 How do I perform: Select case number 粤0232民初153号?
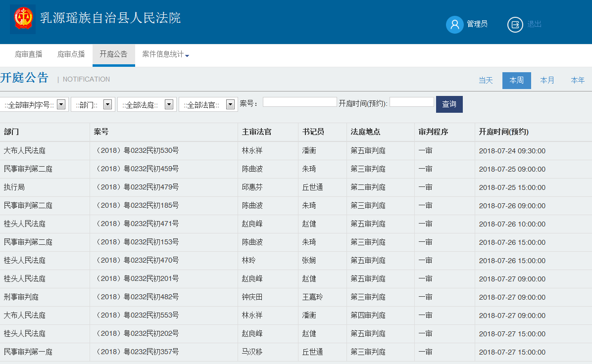[137, 242]
